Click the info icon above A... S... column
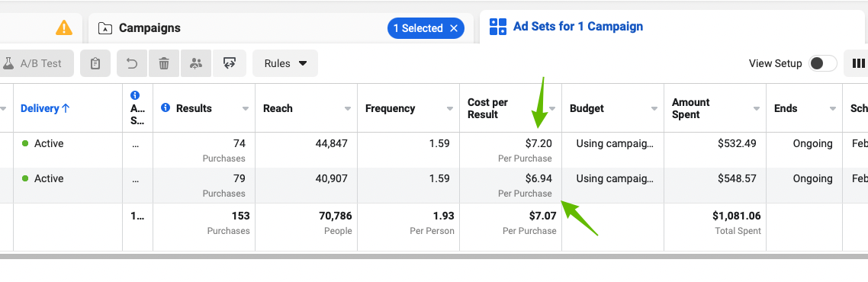 [135, 95]
